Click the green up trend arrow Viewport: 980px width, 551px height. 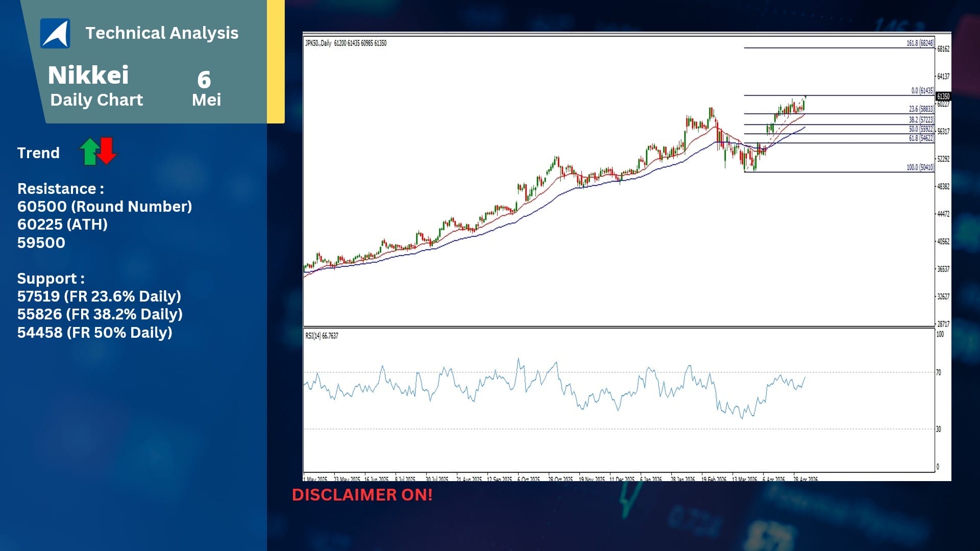(x=90, y=152)
